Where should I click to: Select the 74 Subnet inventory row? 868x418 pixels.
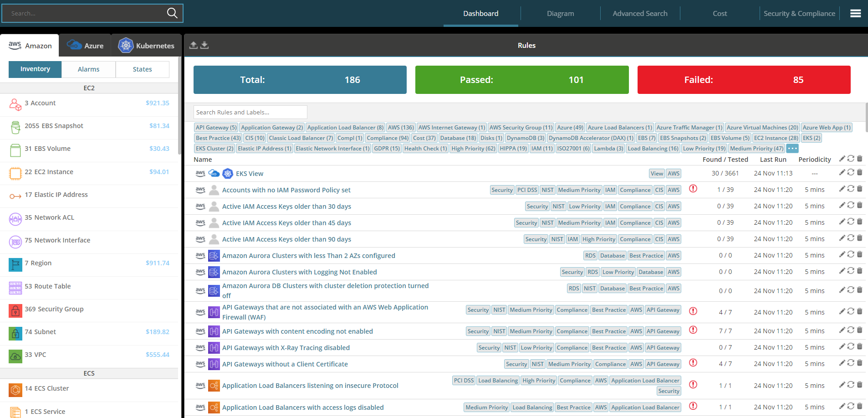click(89, 334)
